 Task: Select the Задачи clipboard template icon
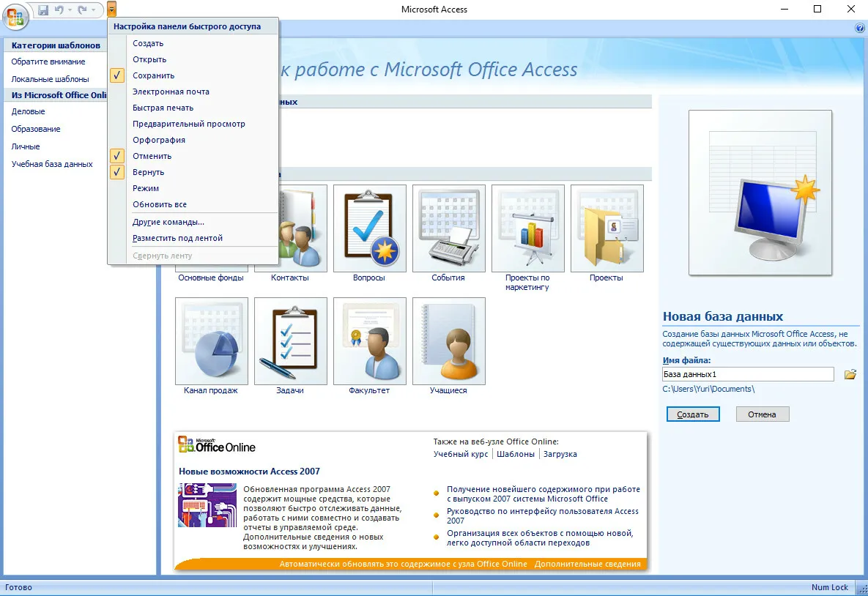[290, 340]
